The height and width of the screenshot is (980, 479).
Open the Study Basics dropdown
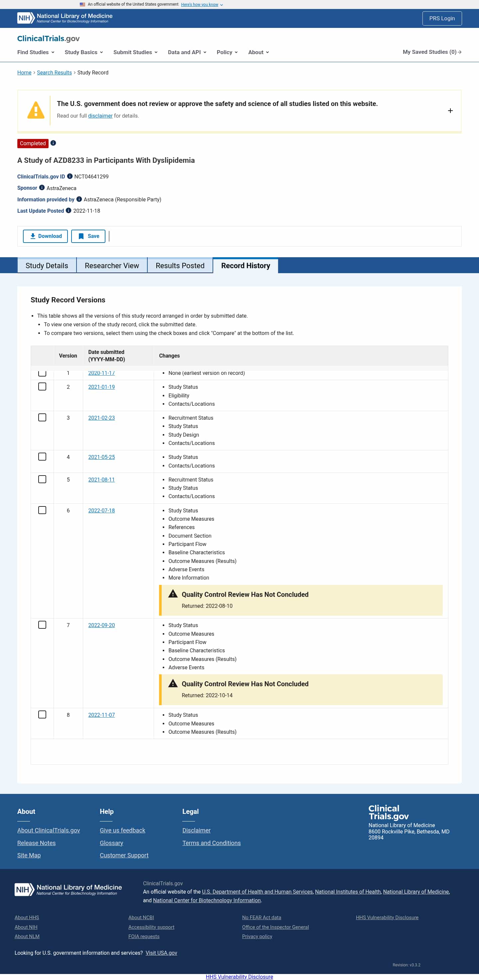(84, 52)
